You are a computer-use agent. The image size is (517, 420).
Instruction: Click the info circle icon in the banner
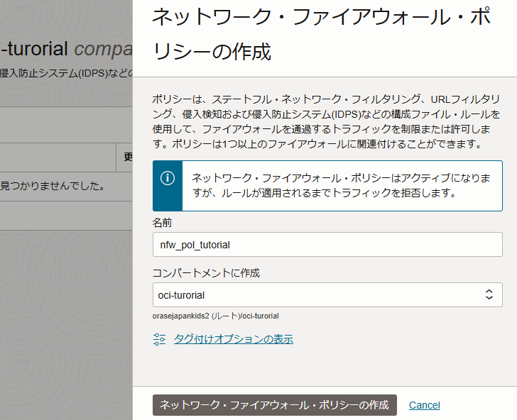(x=168, y=178)
